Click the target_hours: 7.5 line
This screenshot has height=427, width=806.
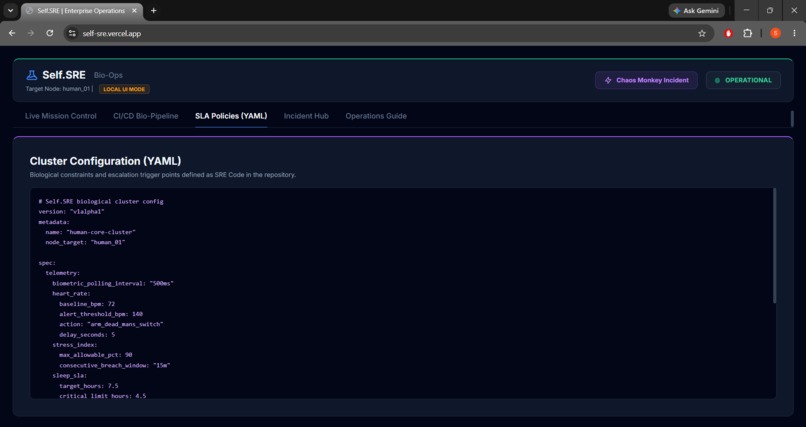89,386
